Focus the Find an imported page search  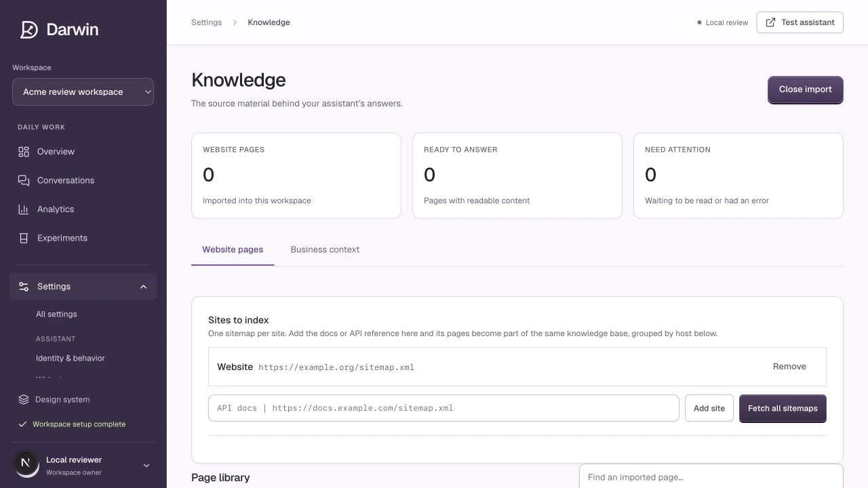pyautogui.click(x=711, y=477)
